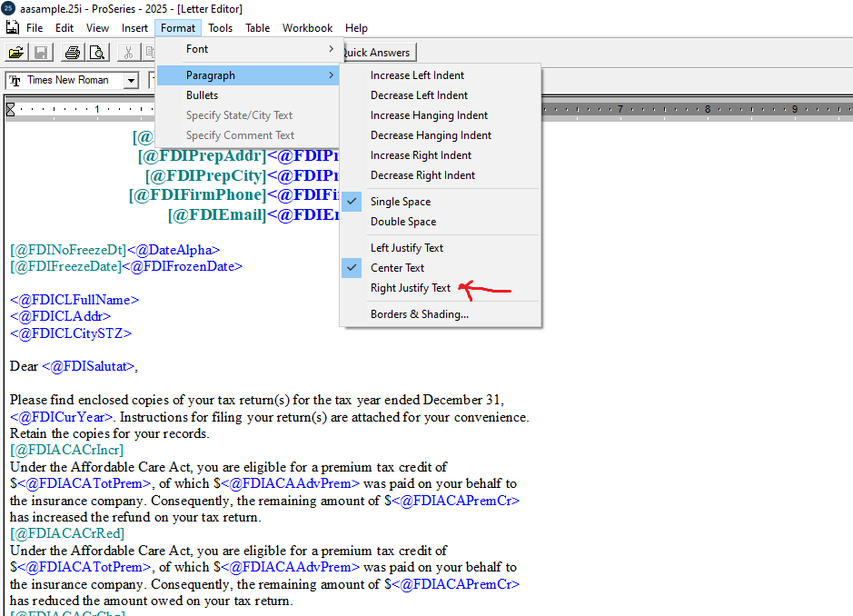Click the Open folder toolbar icon
Screen dimensions: 853x616
click(16, 53)
